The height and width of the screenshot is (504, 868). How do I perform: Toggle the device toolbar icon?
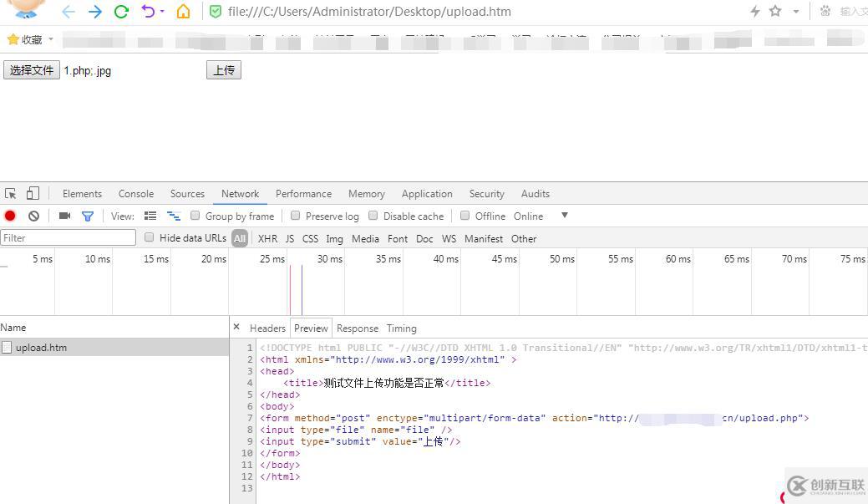pos(33,193)
